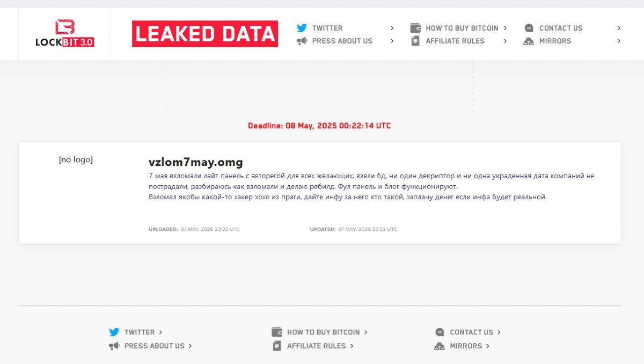Click the LockBit 3.0 logo

[x=65, y=34]
